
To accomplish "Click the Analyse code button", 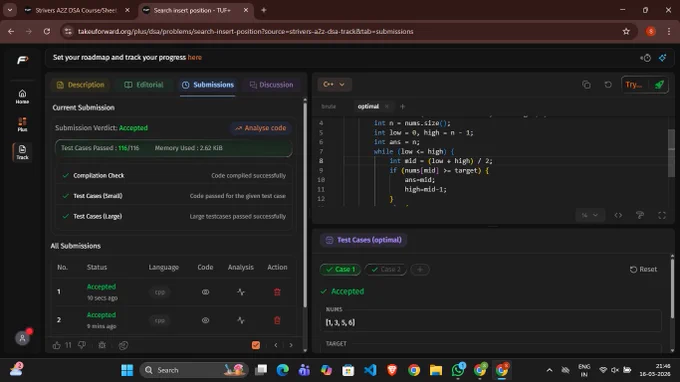I will [261, 128].
